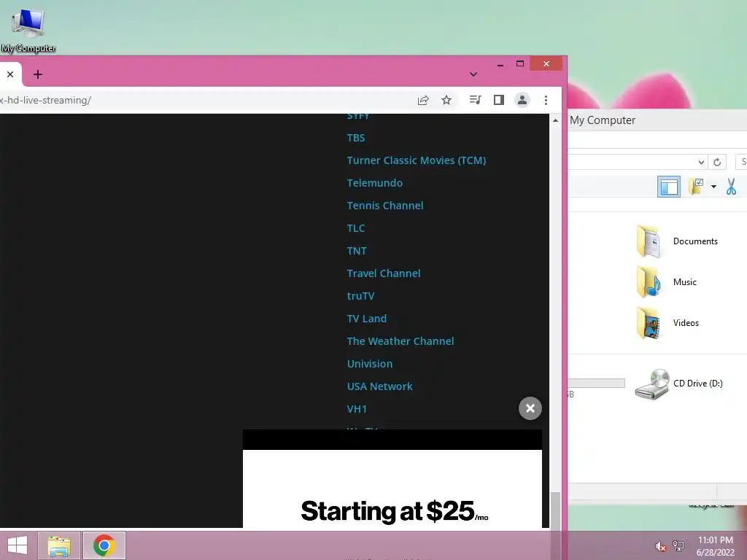Open The Weather Channel link

pyautogui.click(x=400, y=341)
